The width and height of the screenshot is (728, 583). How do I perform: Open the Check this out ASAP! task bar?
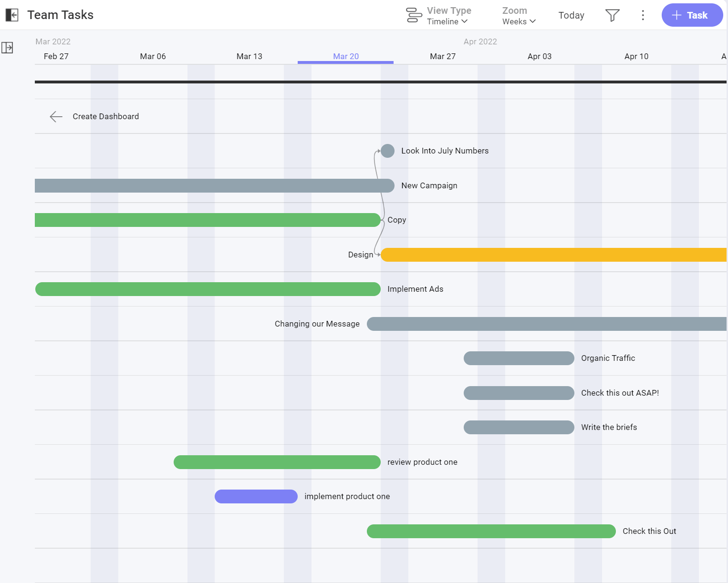click(519, 393)
